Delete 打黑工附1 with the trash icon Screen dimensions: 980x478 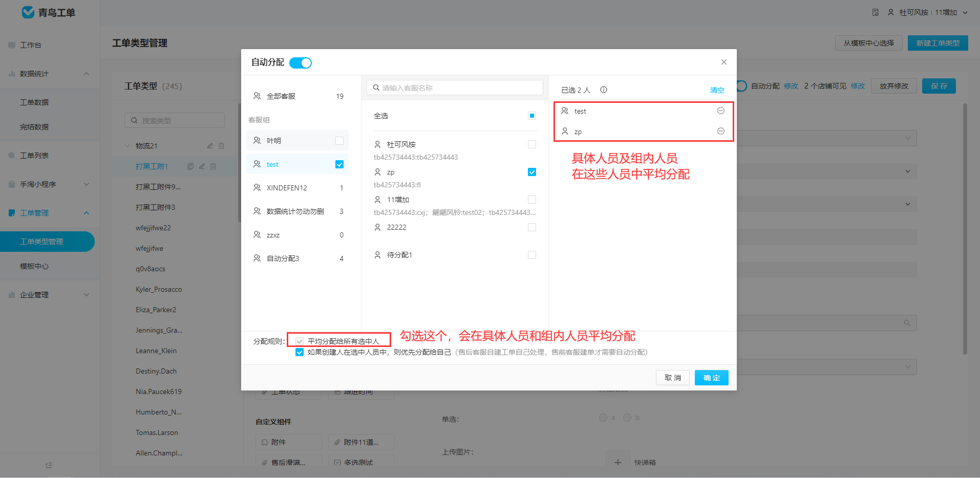[213, 166]
